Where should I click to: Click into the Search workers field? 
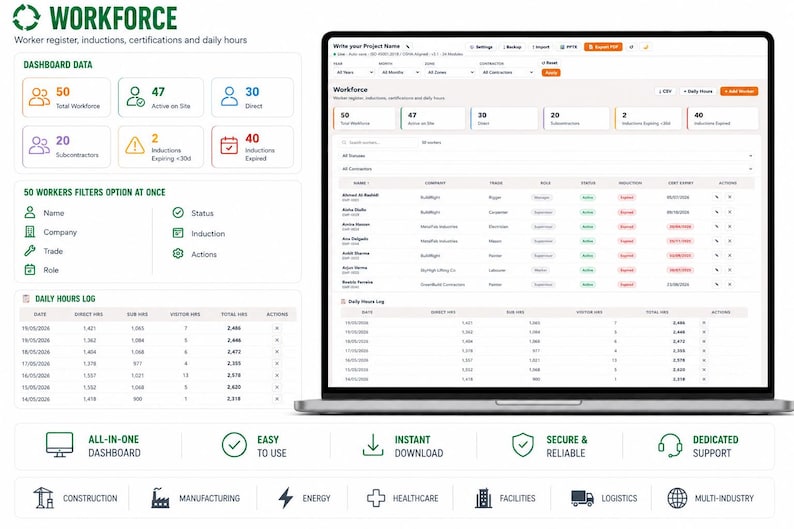378,143
